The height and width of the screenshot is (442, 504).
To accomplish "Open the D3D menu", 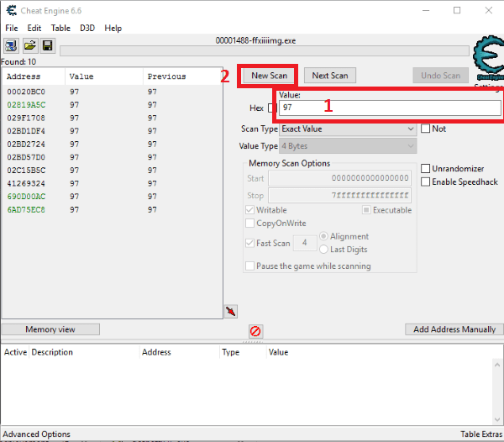I will point(87,28).
